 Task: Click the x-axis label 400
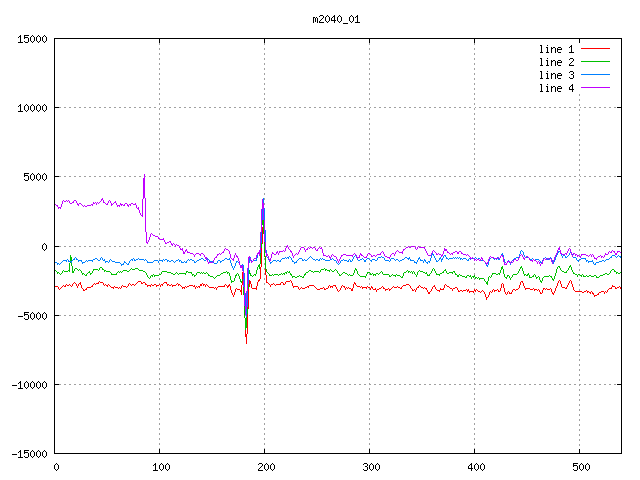(476, 467)
